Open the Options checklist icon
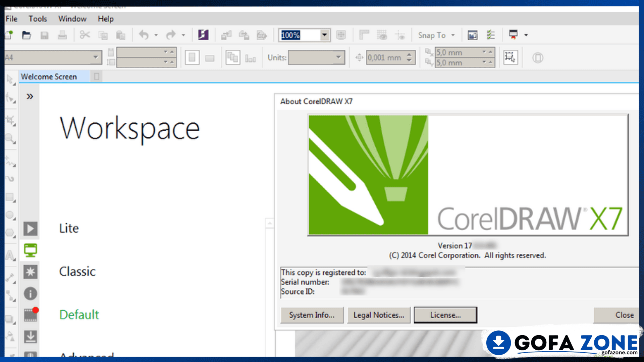 pos(491,35)
